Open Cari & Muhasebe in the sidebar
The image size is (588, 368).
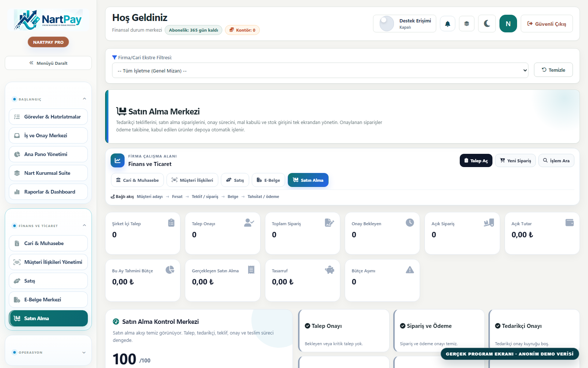tap(48, 243)
